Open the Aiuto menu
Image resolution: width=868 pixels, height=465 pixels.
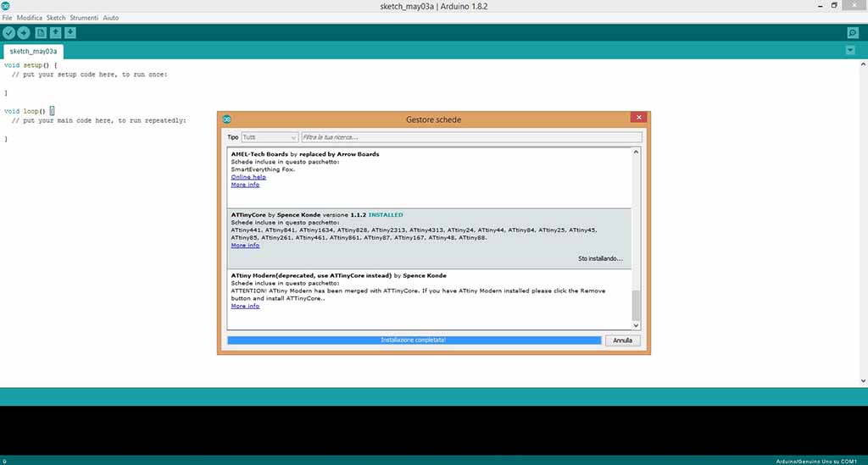(111, 18)
